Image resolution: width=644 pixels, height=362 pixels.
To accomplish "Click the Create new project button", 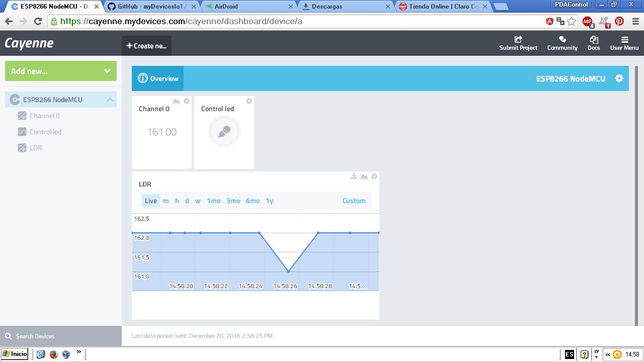I will pos(146,46).
